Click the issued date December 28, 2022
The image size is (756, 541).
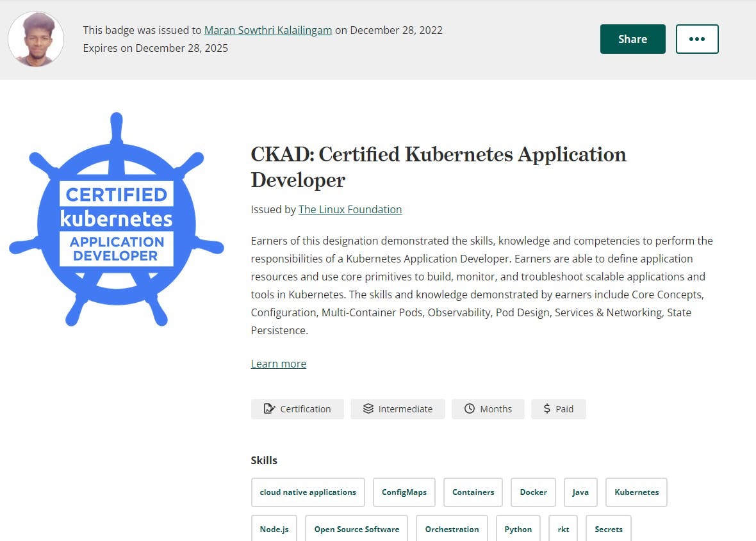(x=397, y=30)
